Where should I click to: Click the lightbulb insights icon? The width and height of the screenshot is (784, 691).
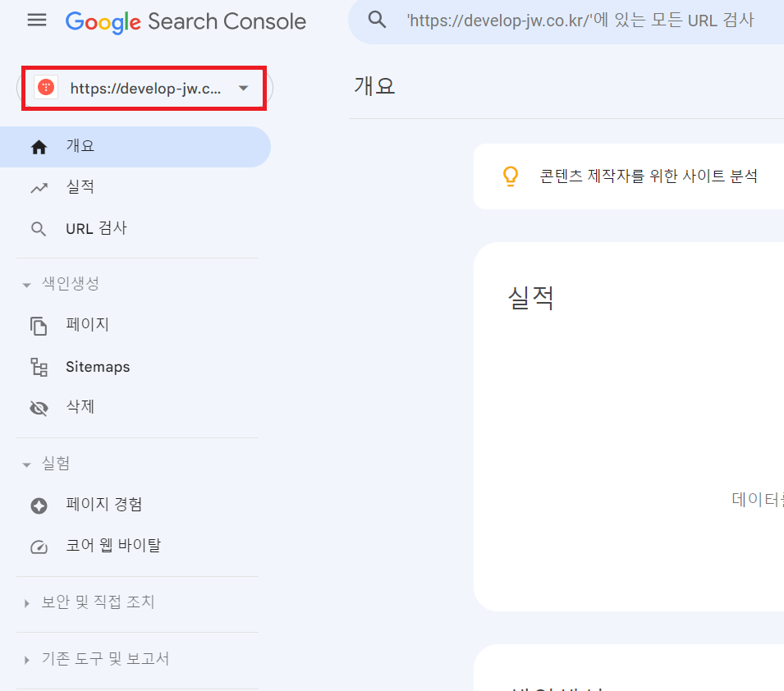click(511, 176)
